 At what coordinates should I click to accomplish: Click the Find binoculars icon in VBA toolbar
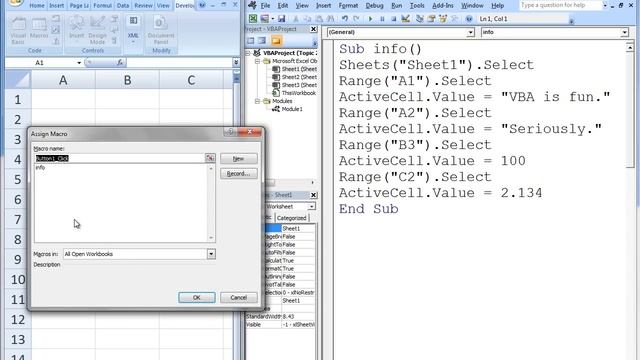(x=330, y=19)
